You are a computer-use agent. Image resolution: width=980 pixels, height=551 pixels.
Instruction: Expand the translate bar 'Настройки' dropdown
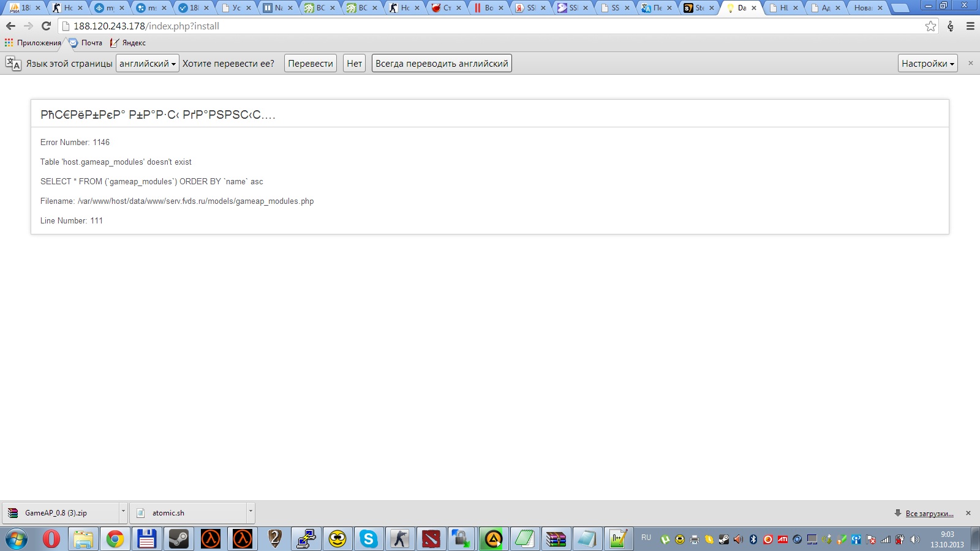pyautogui.click(x=927, y=64)
